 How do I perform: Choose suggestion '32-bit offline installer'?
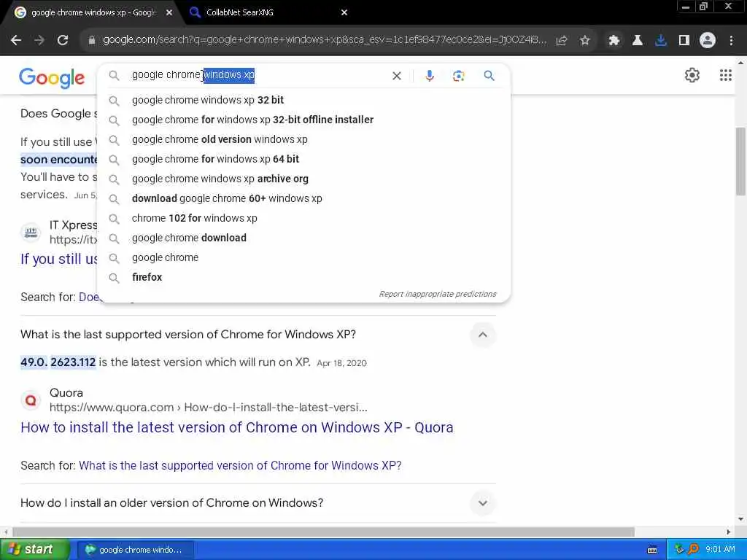pyautogui.click(x=304, y=120)
